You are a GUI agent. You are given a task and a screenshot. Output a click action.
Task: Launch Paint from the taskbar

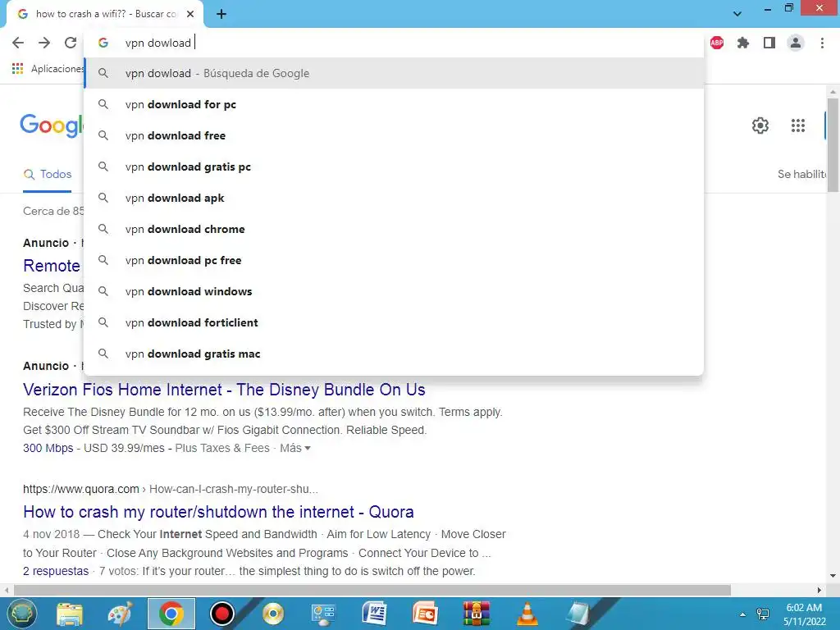pyautogui.click(x=120, y=614)
